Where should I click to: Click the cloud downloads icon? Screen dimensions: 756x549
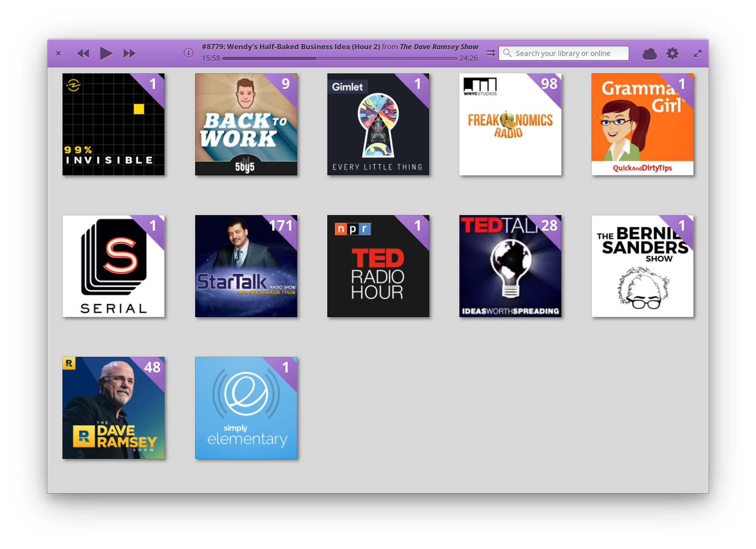(x=649, y=54)
